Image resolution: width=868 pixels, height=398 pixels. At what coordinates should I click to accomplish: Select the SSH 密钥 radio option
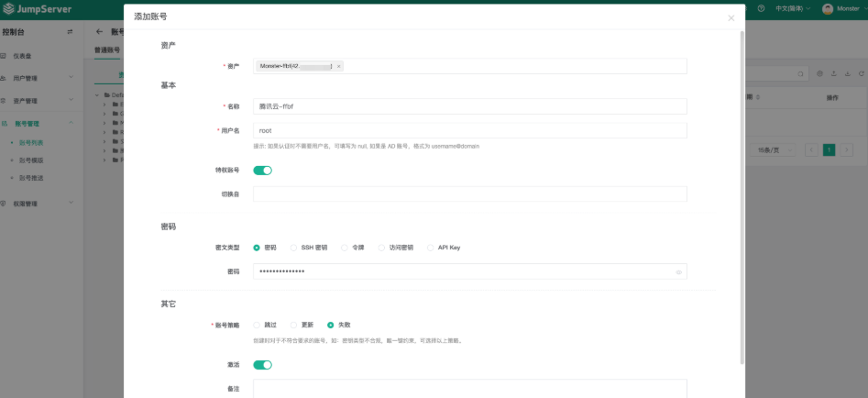[293, 248]
